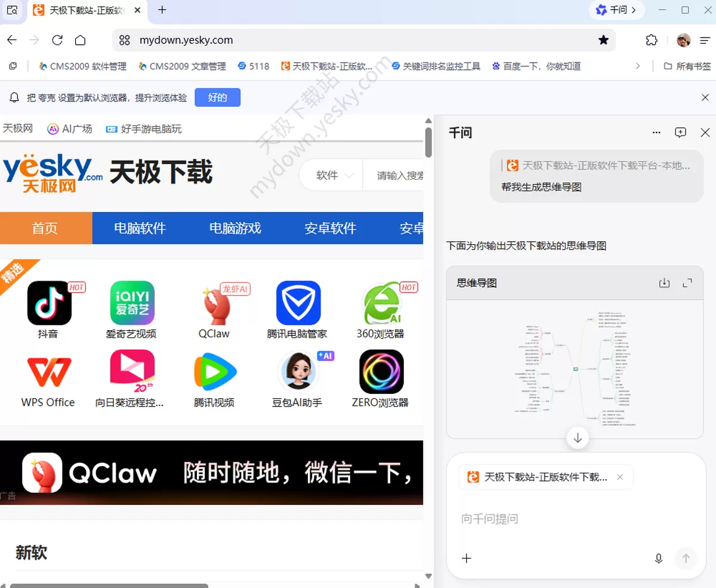Click the send message arrow button
Viewport: 716px width, 588px height.
pyautogui.click(x=686, y=558)
